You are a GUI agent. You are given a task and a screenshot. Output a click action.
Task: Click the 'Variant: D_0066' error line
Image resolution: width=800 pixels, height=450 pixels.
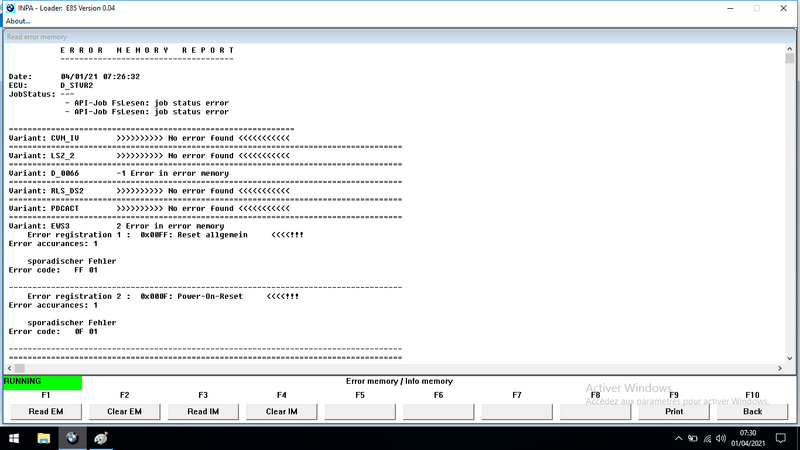tap(119, 173)
